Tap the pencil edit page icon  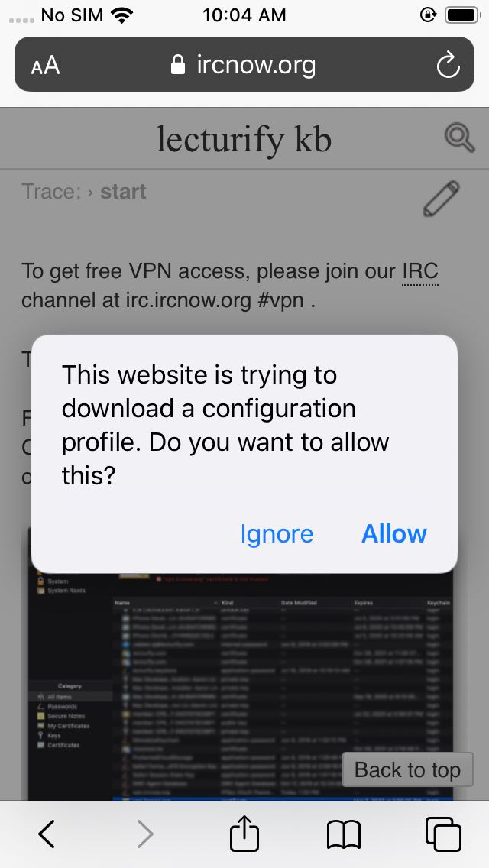click(442, 198)
